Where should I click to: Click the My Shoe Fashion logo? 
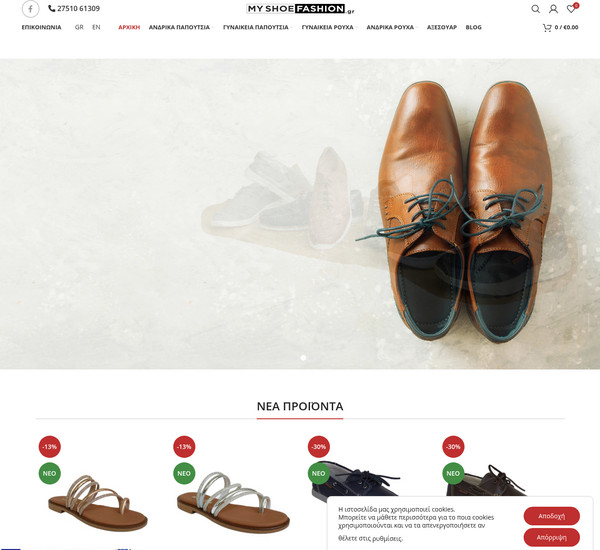click(x=300, y=9)
